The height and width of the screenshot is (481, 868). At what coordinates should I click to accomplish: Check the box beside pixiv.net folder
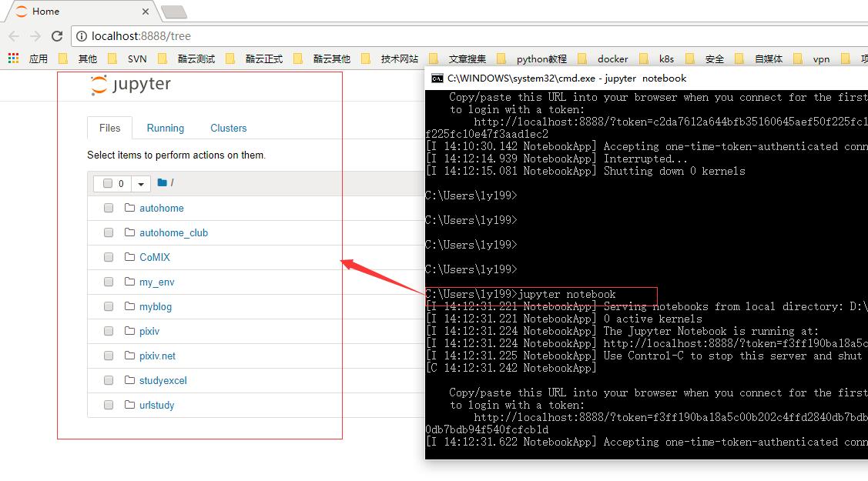(109, 356)
